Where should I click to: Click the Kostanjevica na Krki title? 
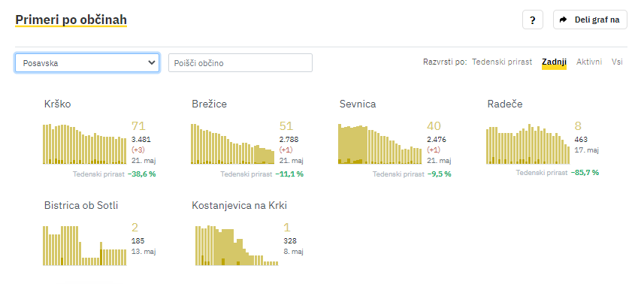[x=240, y=206]
